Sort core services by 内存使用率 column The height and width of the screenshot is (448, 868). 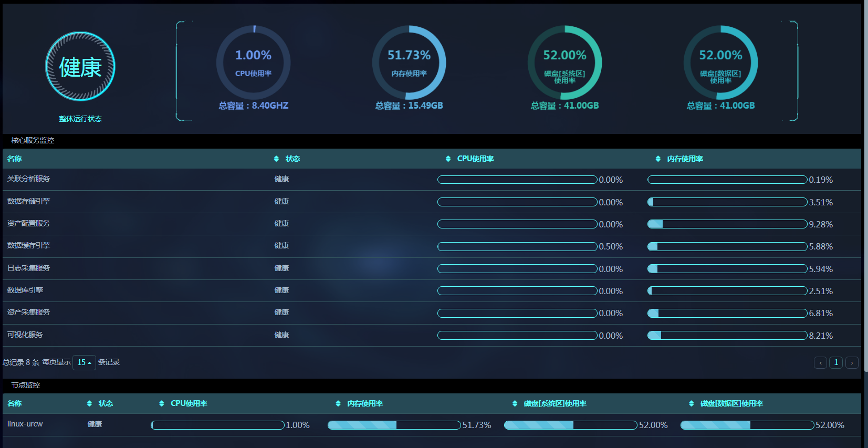point(658,159)
